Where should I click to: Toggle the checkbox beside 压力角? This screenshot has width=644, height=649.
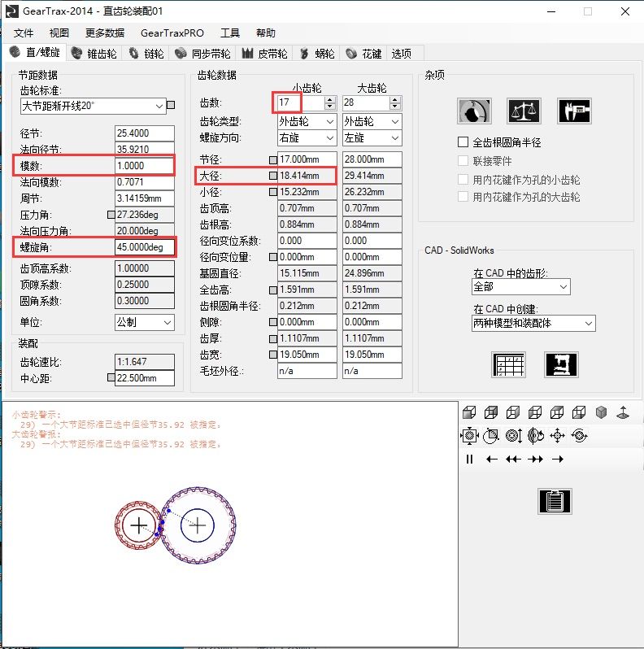(111, 215)
